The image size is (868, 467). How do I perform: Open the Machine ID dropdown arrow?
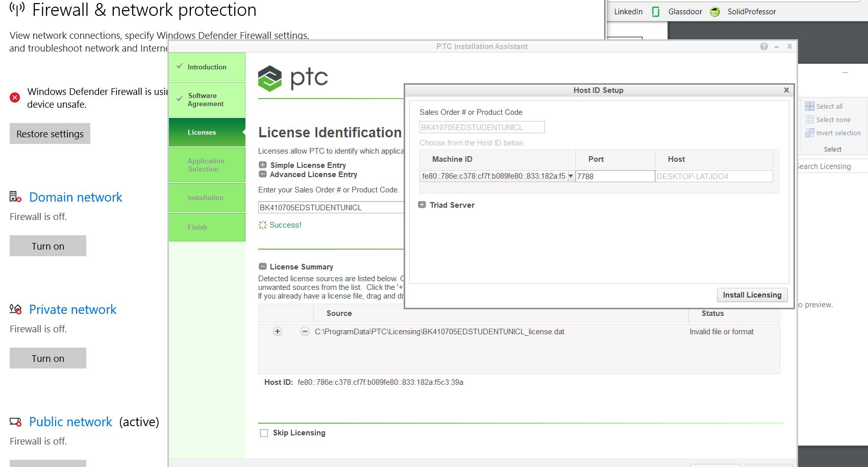[x=571, y=176]
